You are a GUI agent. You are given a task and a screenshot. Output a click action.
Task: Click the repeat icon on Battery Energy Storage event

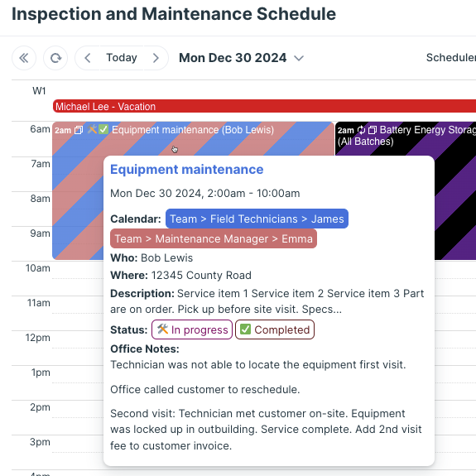[x=361, y=130]
